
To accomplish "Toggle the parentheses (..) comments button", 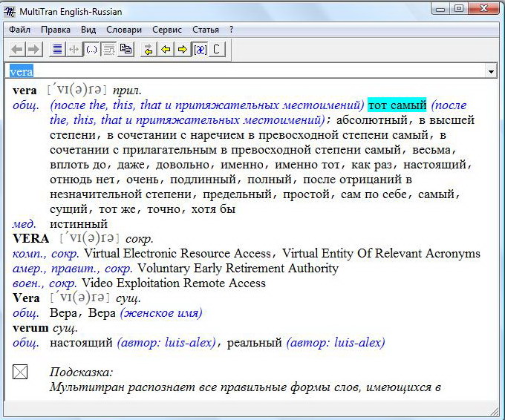I will [x=91, y=49].
